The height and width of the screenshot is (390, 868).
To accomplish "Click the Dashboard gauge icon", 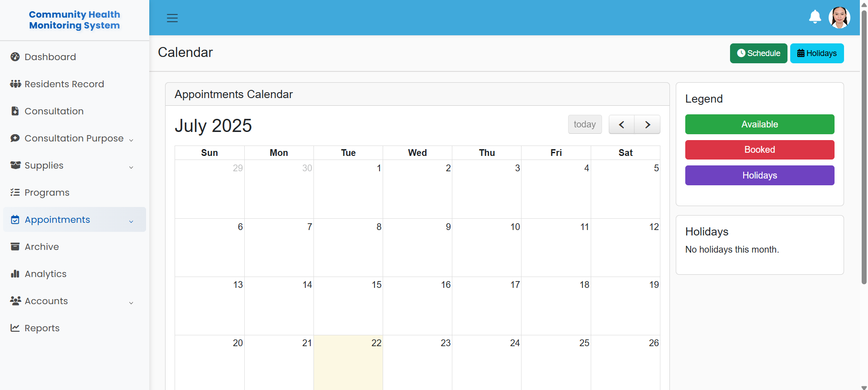I will tap(15, 57).
